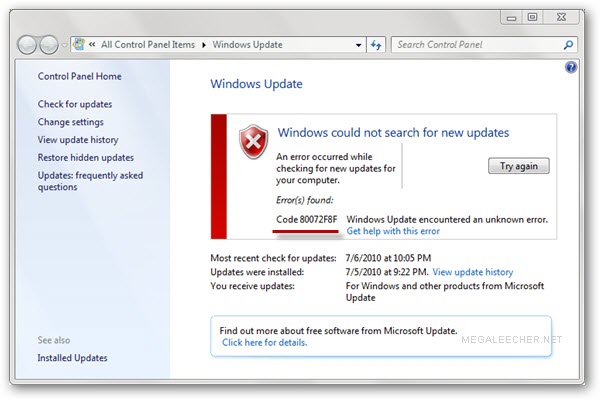Open Restore hidden updates
This screenshot has width=600, height=400.
coord(85,158)
